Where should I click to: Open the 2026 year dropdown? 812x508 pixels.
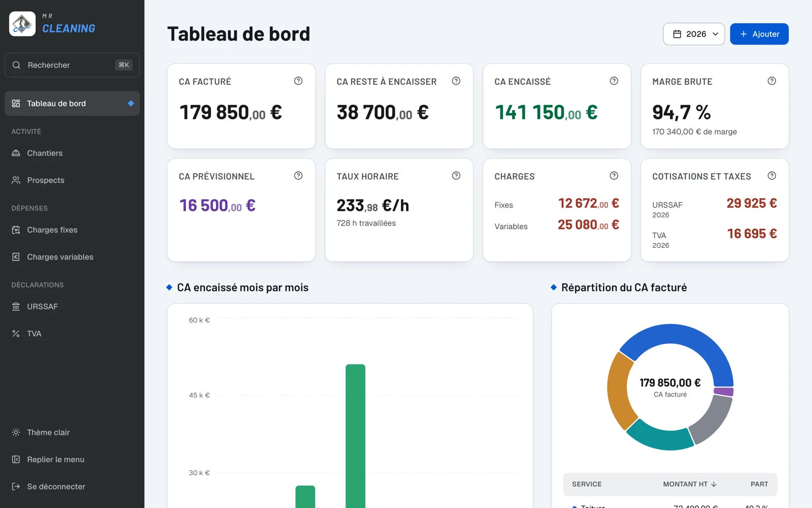[x=694, y=34]
